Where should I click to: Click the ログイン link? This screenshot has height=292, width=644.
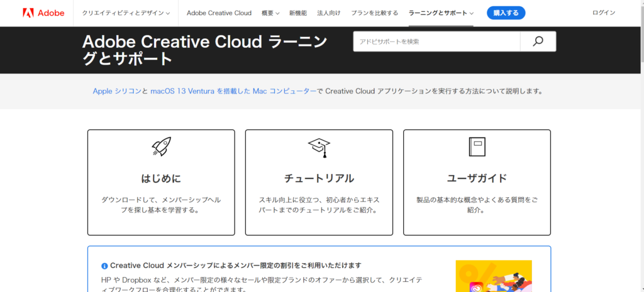[604, 13]
